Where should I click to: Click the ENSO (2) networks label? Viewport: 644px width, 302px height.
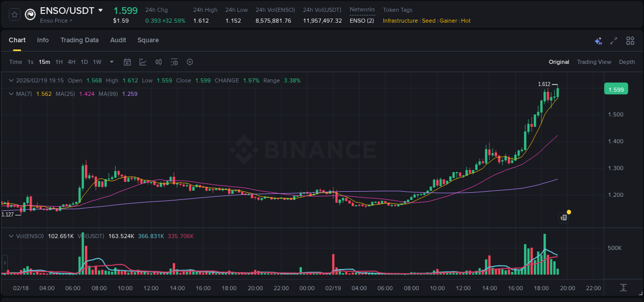click(361, 21)
